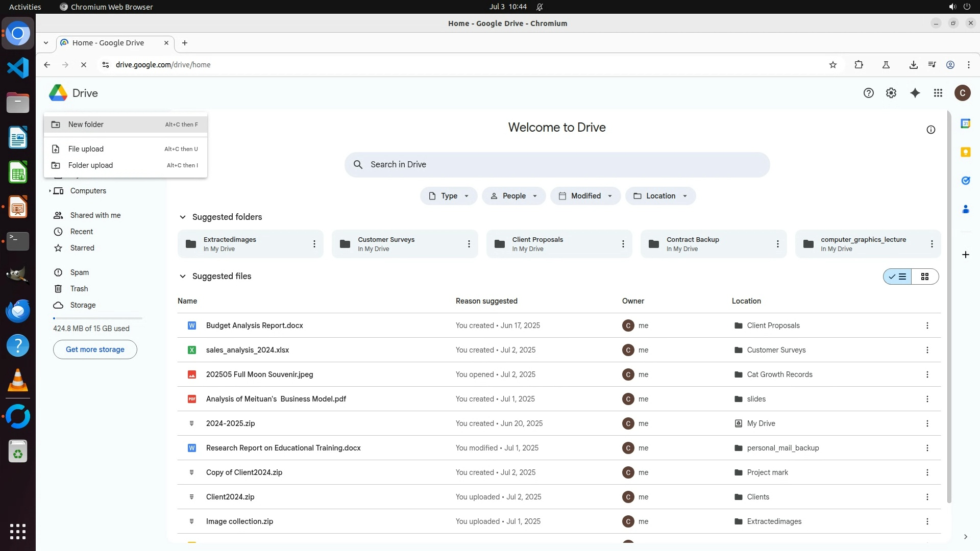Open Trash in the sidebar
The height and width of the screenshot is (551, 980).
[79, 289]
